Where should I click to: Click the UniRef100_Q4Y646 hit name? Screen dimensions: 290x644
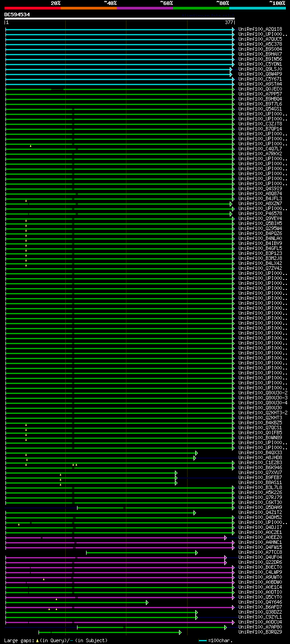(x=260, y=602)
